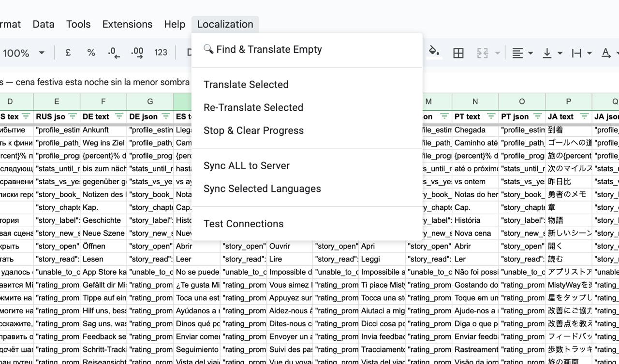Click the cell containing Ouvrir
The width and height of the screenshot is (619, 364).
(290, 246)
